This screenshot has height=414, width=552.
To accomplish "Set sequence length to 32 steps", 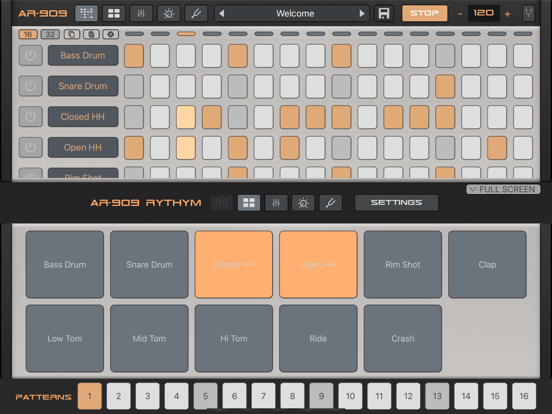I will coord(50,34).
